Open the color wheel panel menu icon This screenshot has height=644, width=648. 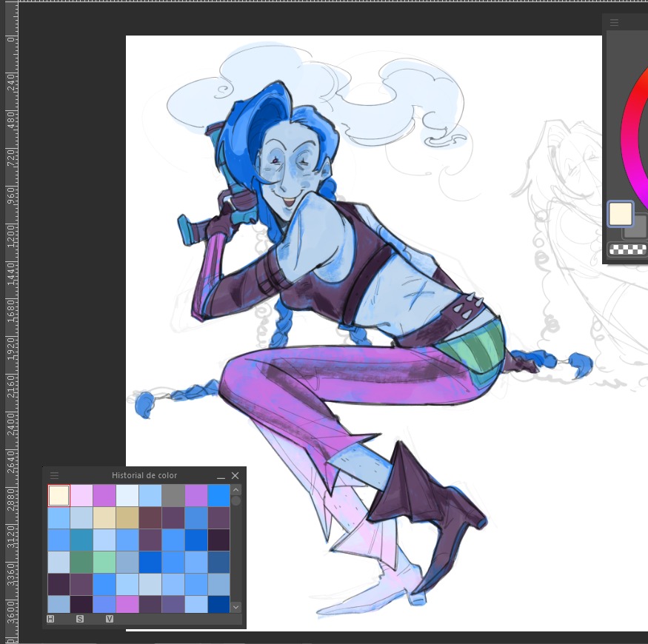point(615,23)
